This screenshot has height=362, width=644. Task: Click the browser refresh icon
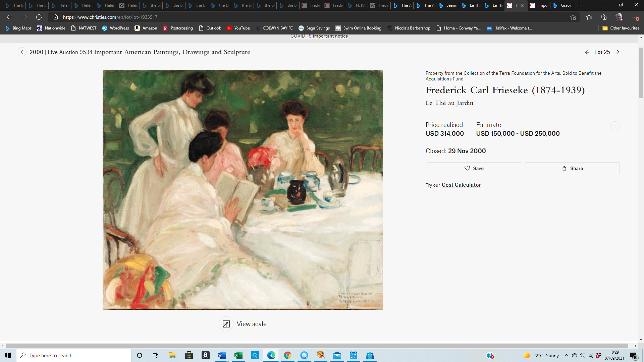click(x=39, y=17)
